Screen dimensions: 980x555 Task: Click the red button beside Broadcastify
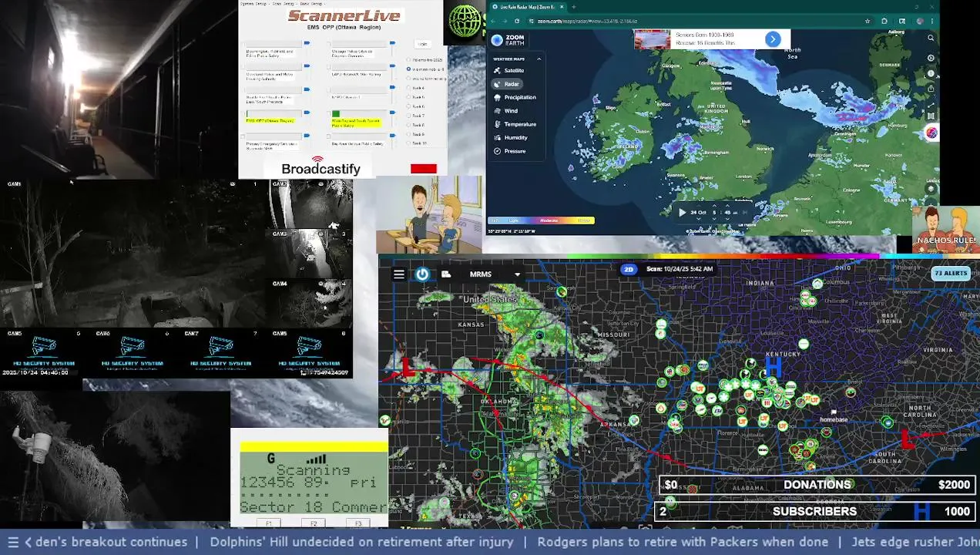tap(424, 169)
